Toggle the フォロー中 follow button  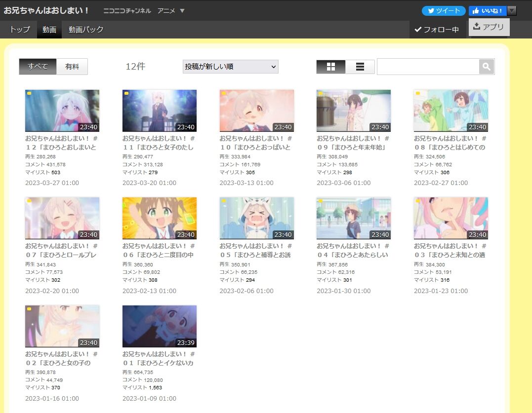coord(437,30)
